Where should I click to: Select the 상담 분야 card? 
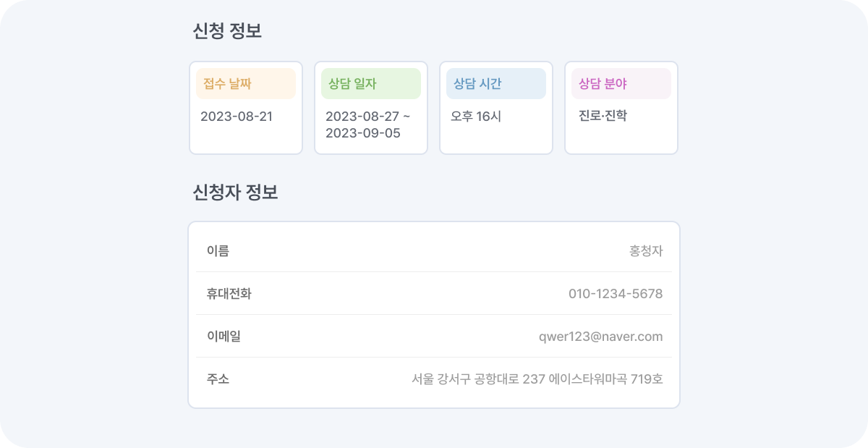(x=621, y=107)
